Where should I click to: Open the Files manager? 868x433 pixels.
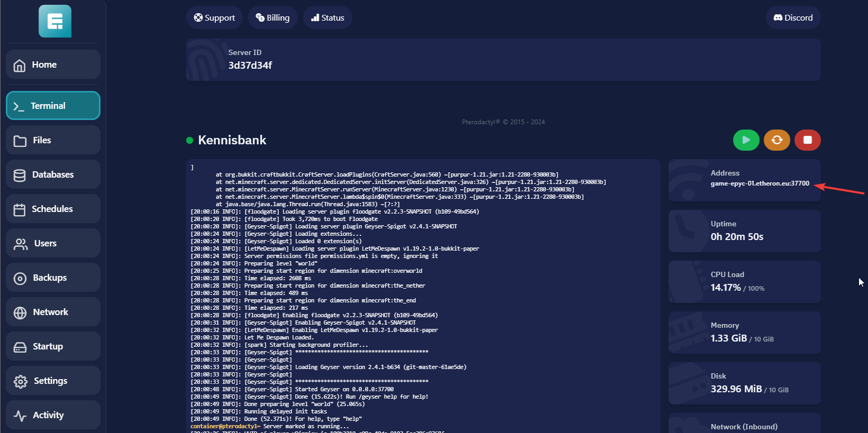coord(53,140)
